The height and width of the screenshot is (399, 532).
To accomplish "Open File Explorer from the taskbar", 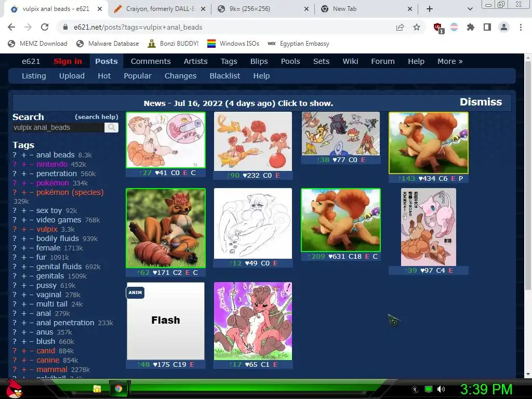I will [x=97, y=389].
